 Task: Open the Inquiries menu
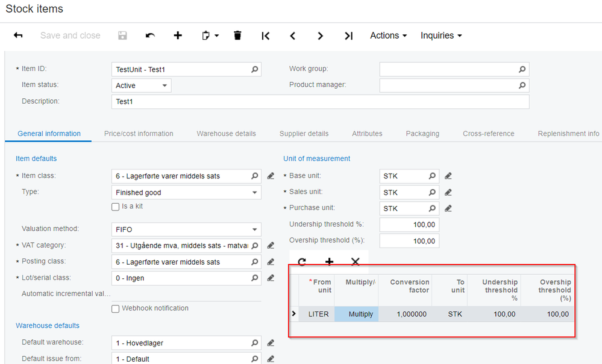point(441,36)
